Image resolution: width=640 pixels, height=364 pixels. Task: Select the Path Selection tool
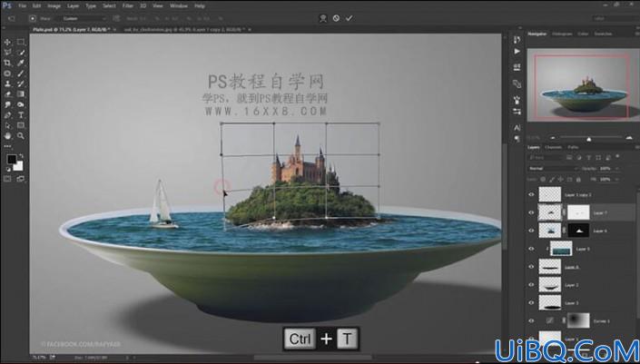tap(7, 125)
